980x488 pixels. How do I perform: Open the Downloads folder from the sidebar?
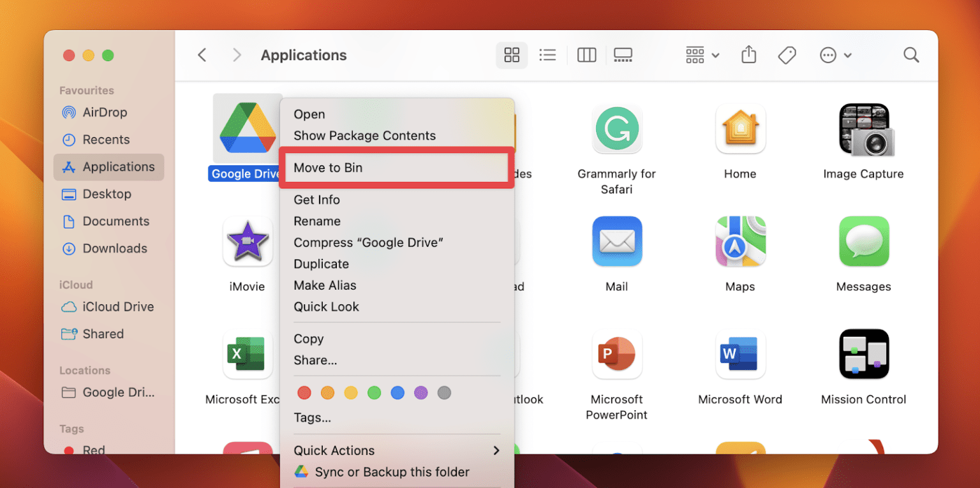pyautogui.click(x=114, y=248)
